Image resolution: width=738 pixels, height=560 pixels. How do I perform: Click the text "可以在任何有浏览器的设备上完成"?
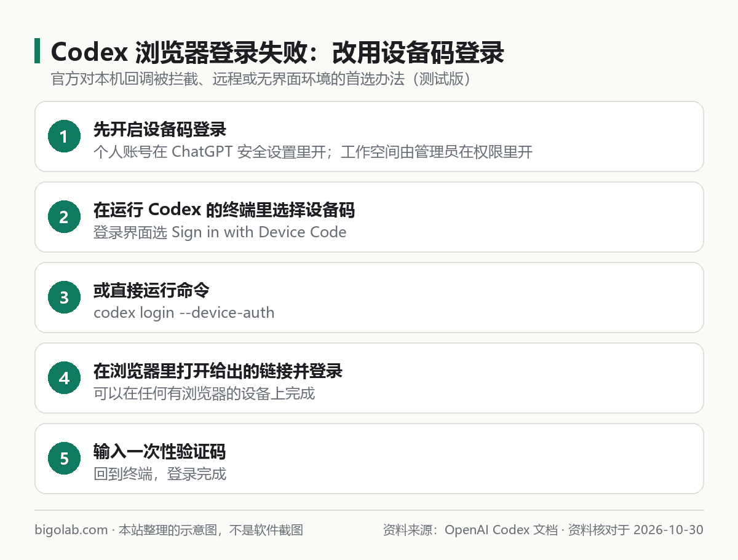(204, 393)
